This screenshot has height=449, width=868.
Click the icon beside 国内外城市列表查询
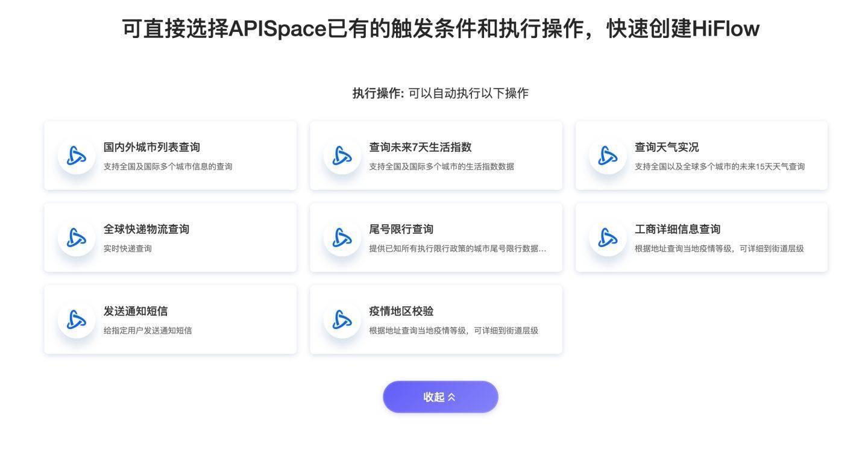77,155
